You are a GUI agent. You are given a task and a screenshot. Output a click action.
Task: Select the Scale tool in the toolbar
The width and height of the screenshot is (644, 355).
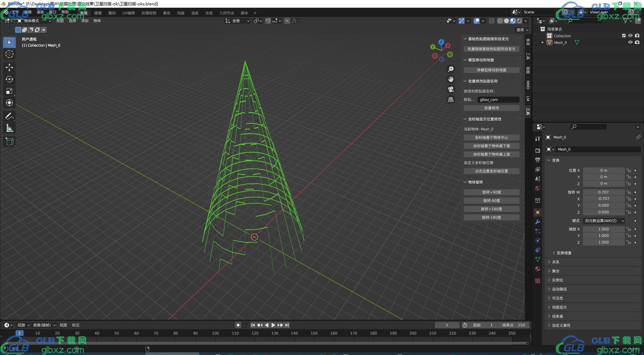pos(9,91)
